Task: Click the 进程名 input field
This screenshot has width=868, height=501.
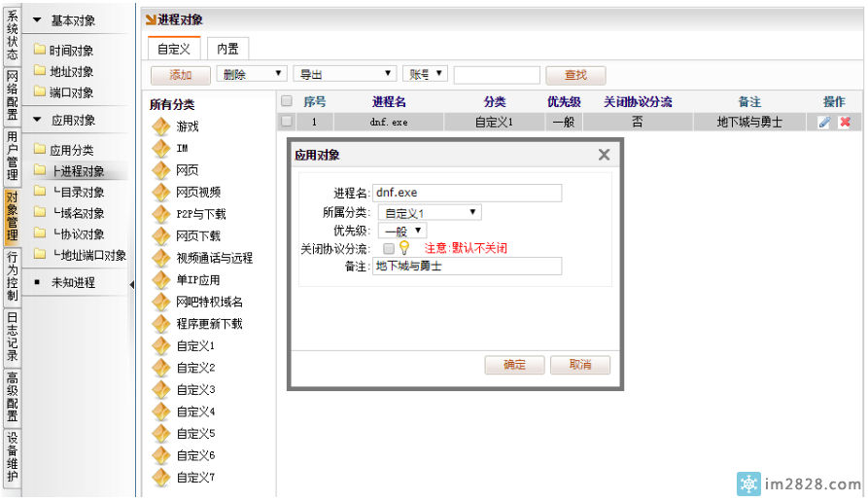Action: [467, 193]
